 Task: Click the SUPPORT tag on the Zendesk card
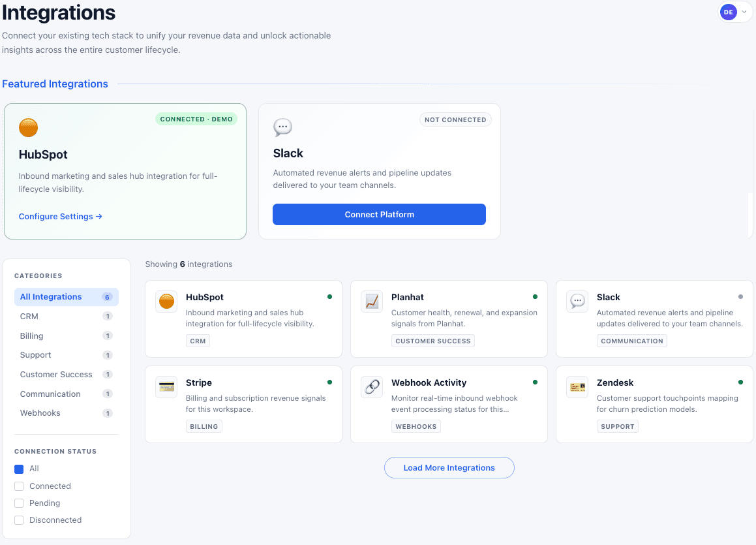(618, 426)
